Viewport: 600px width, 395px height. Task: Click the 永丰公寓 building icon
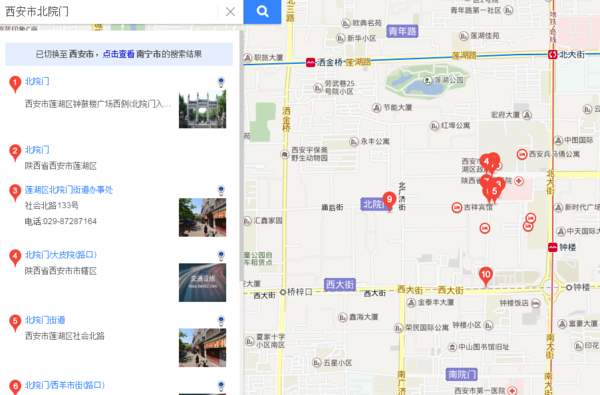click(354, 142)
